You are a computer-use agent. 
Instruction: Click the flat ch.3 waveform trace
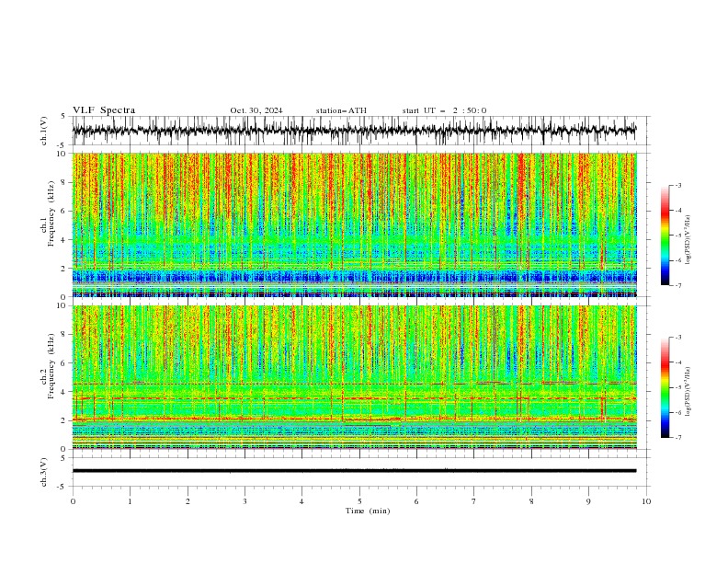pyautogui.click(x=354, y=471)
